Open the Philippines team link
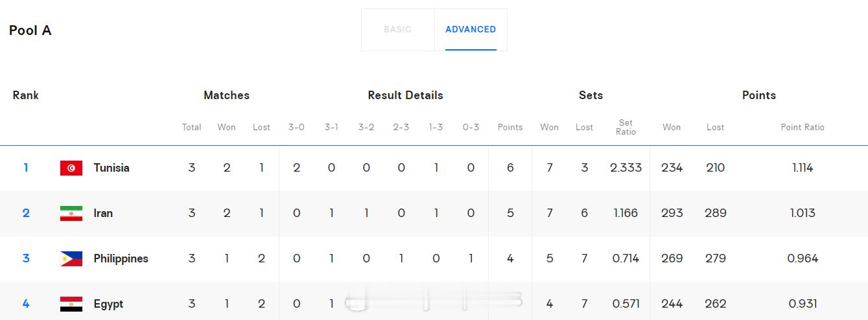Screen dimensions: 868x320 point(121,258)
